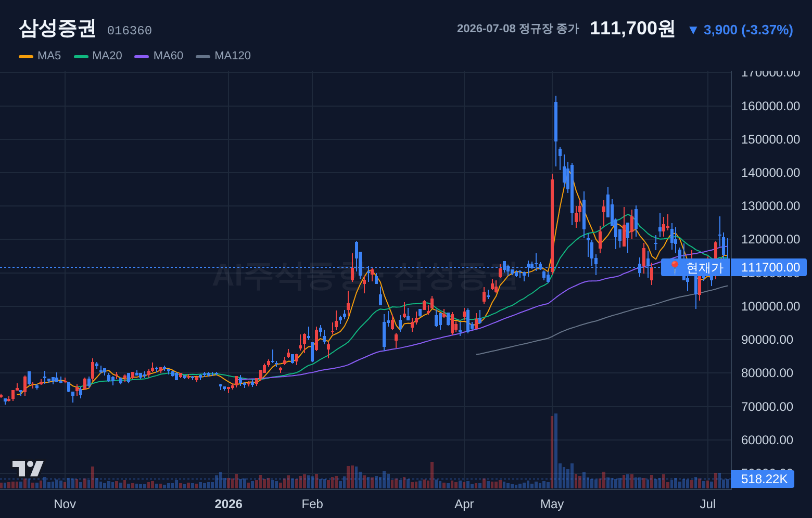Image resolution: width=812 pixels, height=518 pixels.
Task: Select the Jul label on time axis
Action: 708,504
